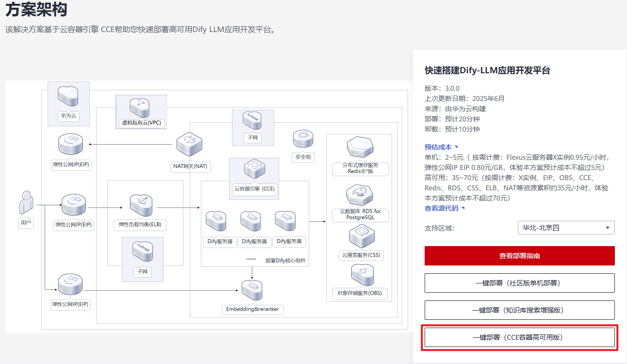Image resolution: width=627 pixels, height=364 pixels.
Task: Click the 云容器引擎 (CCE) label
Action: [x=254, y=189]
